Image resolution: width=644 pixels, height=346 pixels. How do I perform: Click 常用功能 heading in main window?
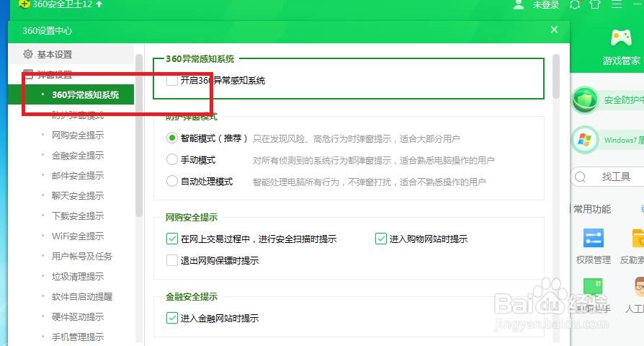(592, 209)
